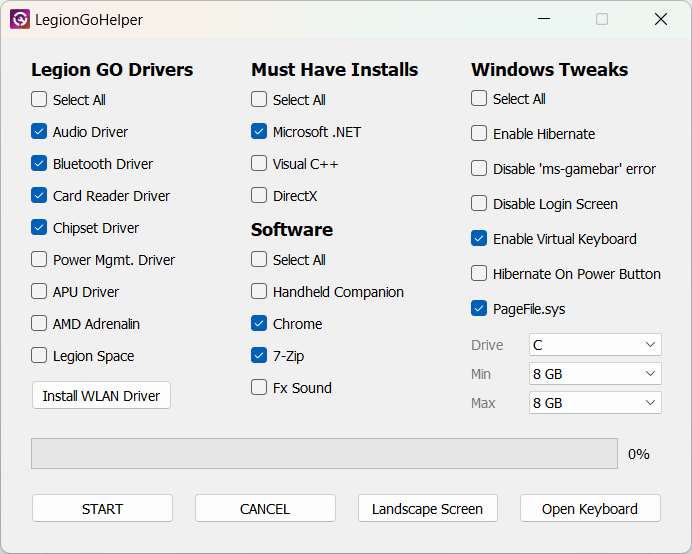Close the LegionGoHelper window
Screen dimensions: 692x554
661,19
